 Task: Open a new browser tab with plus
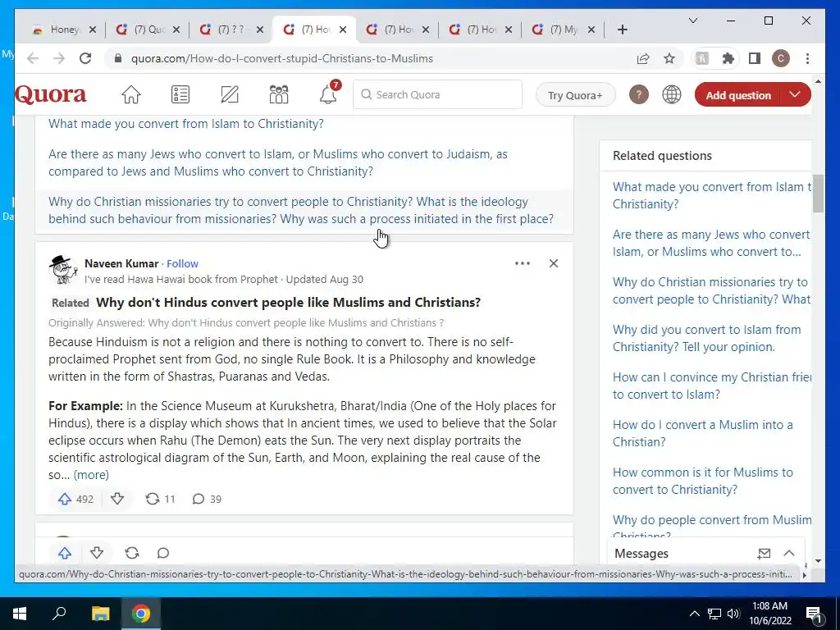click(x=622, y=30)
